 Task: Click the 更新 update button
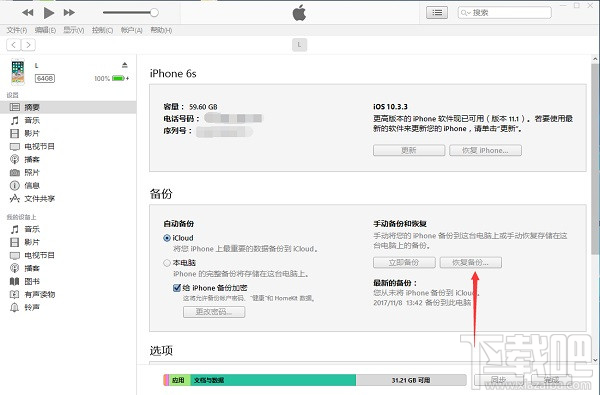409,150
